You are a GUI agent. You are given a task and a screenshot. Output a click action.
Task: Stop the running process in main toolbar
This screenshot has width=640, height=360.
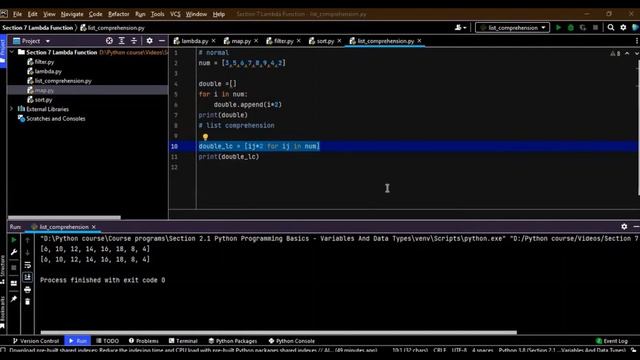click(596, 28)
